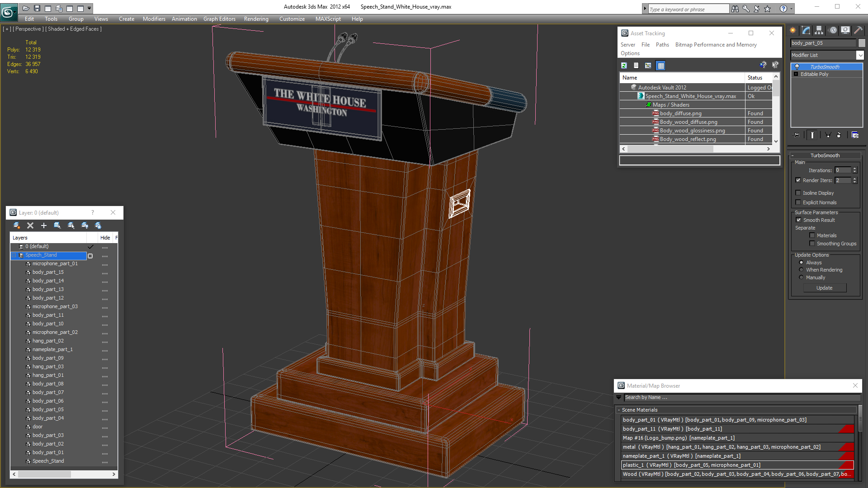Open the Rendering menu

(256, 19)
